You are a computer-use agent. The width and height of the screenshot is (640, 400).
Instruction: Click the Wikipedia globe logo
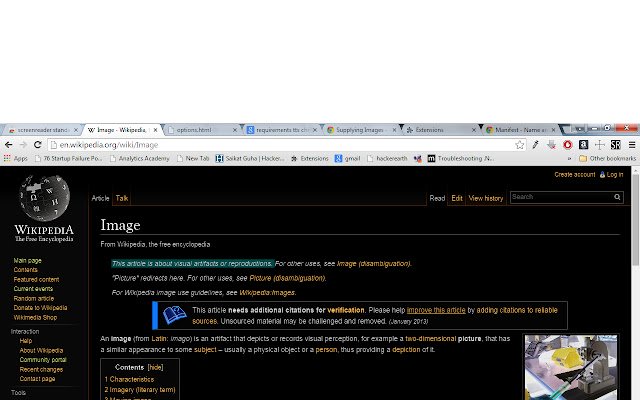tap(44, 198)
